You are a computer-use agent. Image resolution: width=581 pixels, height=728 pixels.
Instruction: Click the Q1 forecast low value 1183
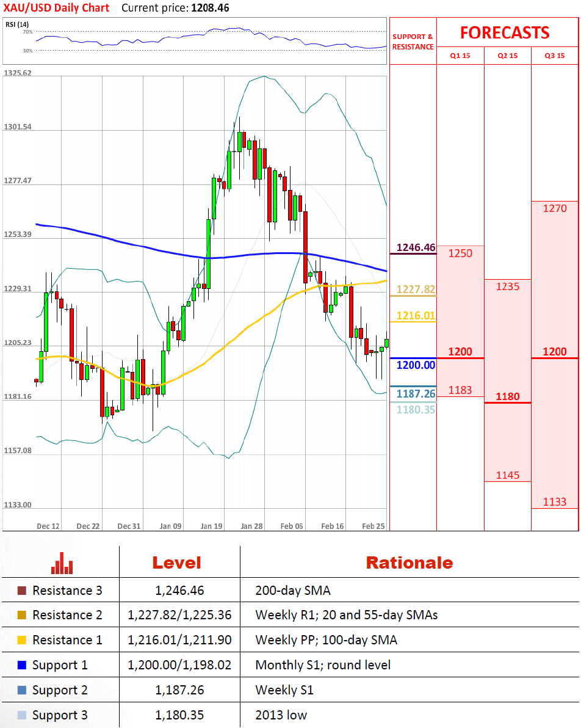tap(460, 390)
